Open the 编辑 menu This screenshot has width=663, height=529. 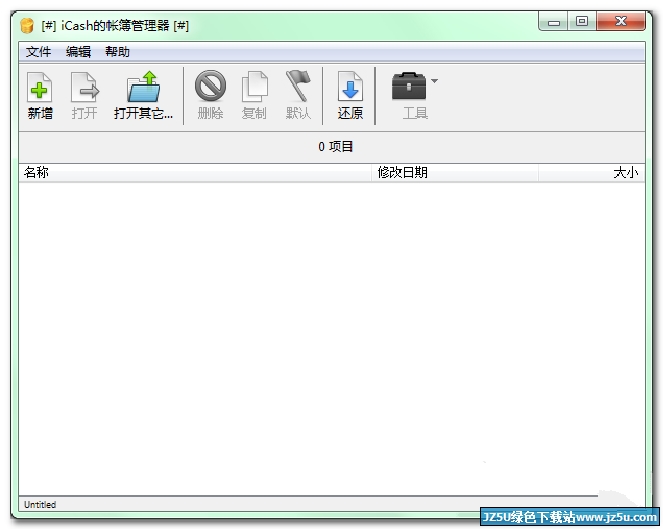[x=78, y=52]
